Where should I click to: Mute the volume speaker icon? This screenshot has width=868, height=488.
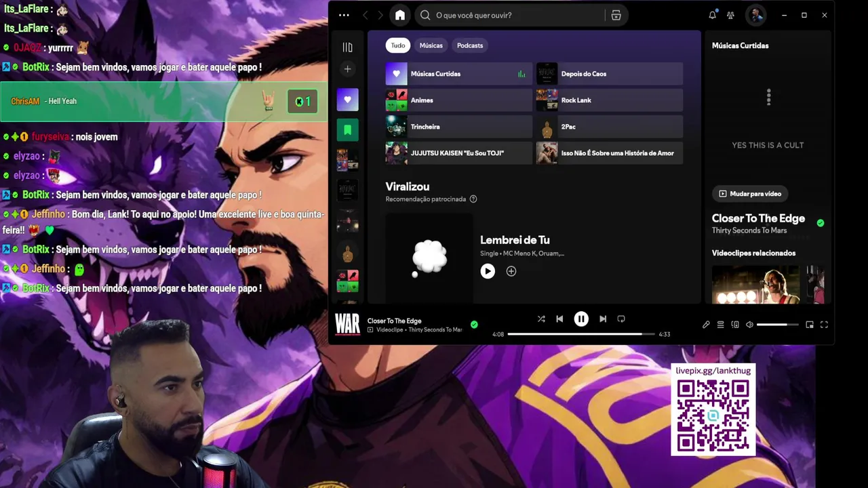click(749, 325)
